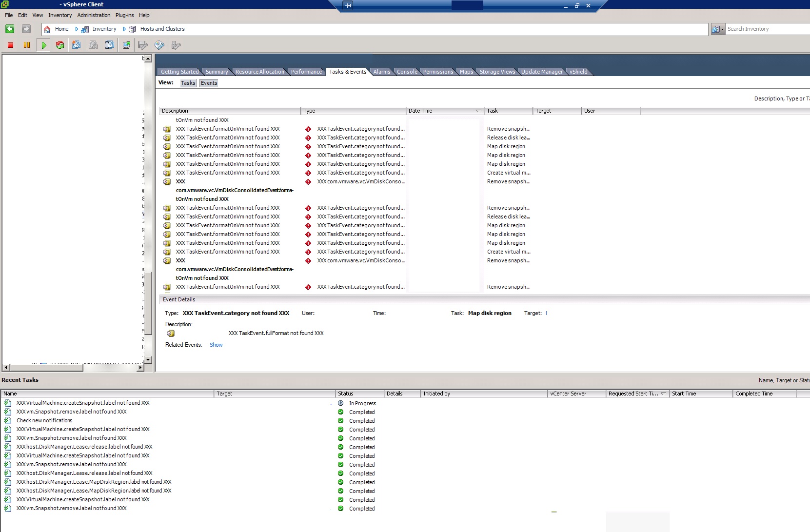This screenshot has height=532, width=810.
Task: Open the File menu
Action: (9, 15)
